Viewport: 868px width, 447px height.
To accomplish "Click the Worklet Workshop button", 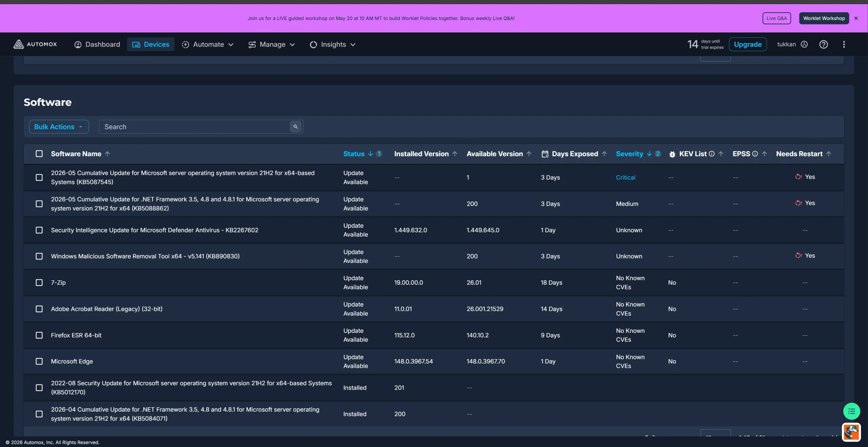I will (x=824, y=18).
